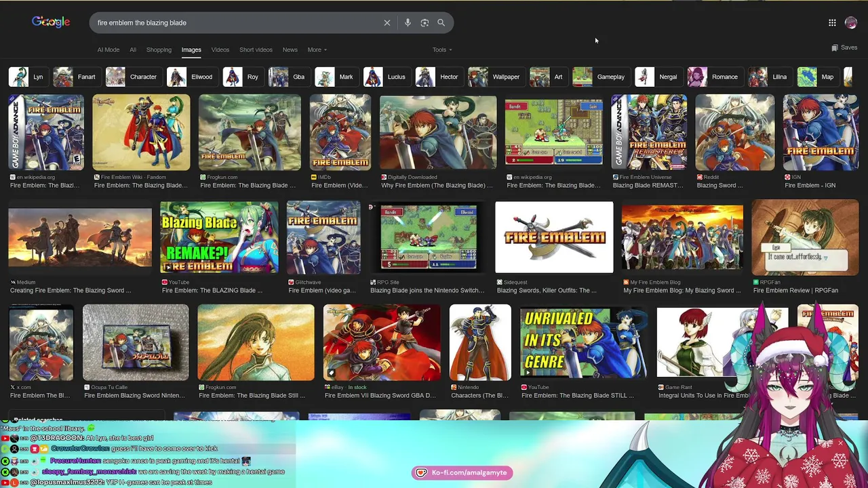
Task: Open the Tools dropdown
Action: (x=442, y=49)
